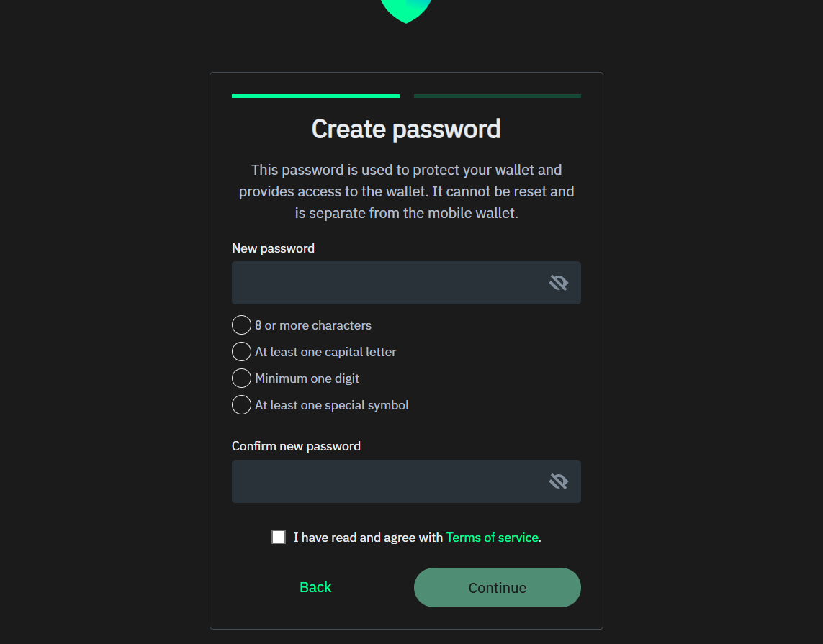
Task: Reveal the Confirm new password text
Action: (x=558, y=481)
